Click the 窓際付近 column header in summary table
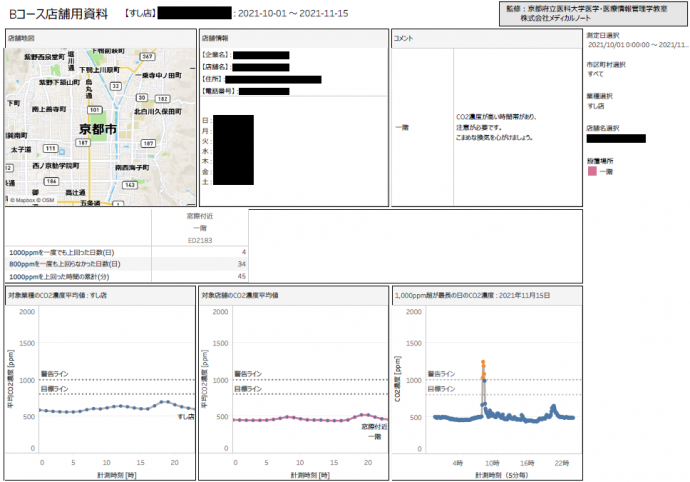 [x=200, y=216]
